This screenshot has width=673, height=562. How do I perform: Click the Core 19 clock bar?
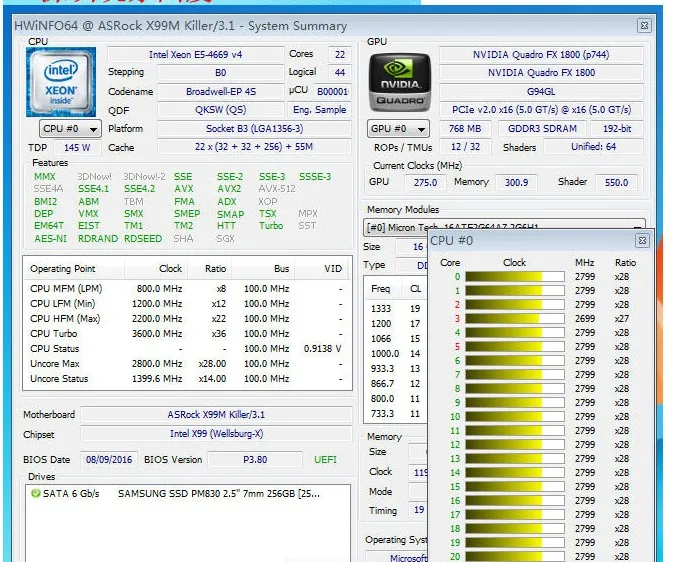click(515, 542)
